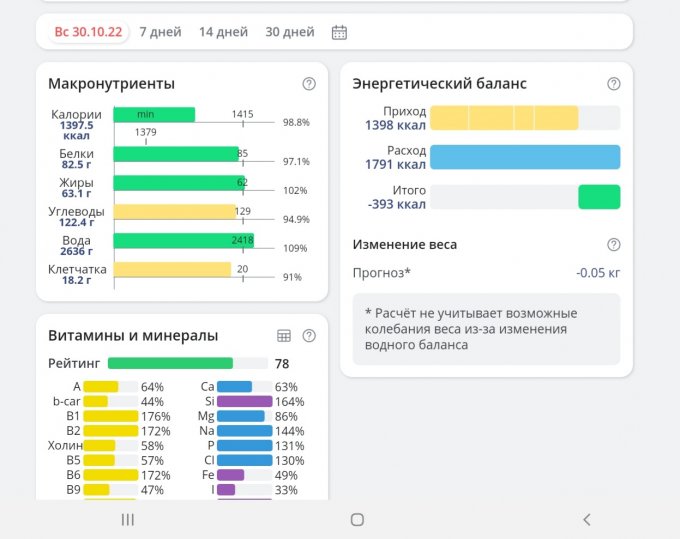Viewport: 680px width, 539px height.
Task: Tap Android back navigation button
Action: 586,519
